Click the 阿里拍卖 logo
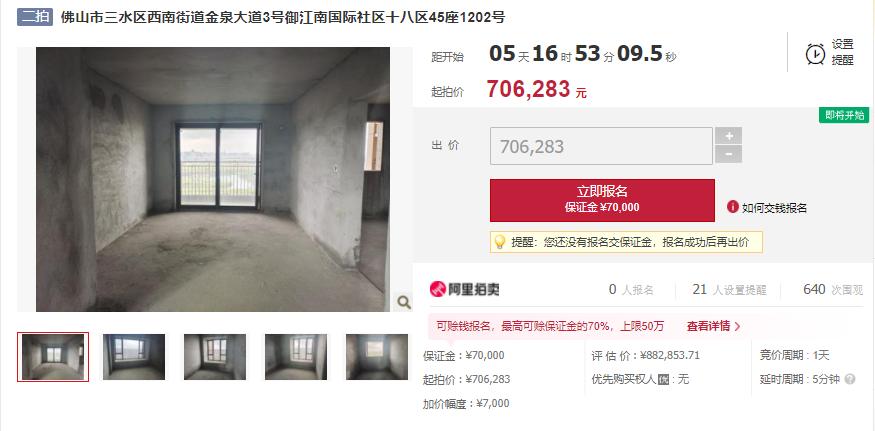 464,289
